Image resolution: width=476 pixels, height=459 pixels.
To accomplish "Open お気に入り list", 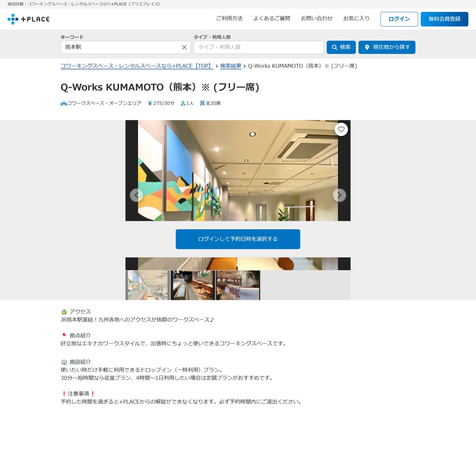I will tap(356, 18).
